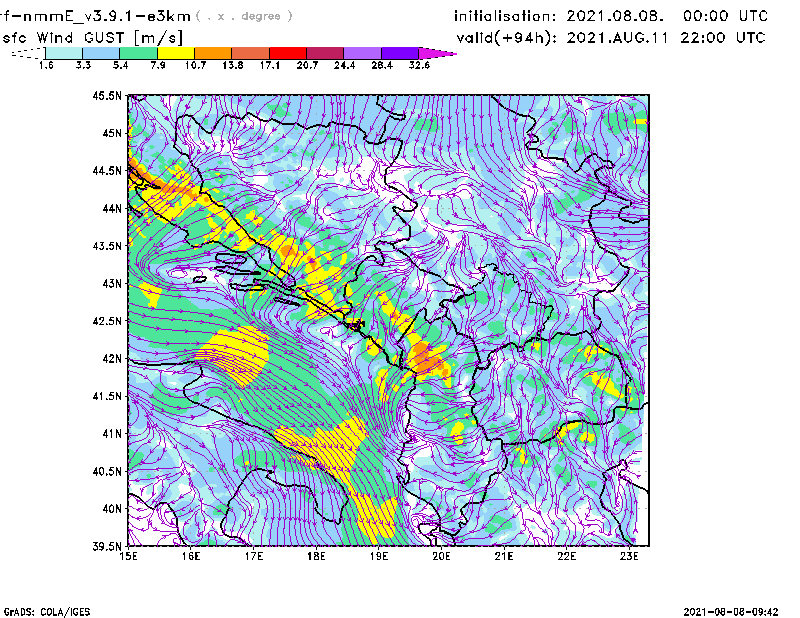Click the 20E longitude label
Screen dimensions: 800x618
[441, 556]
